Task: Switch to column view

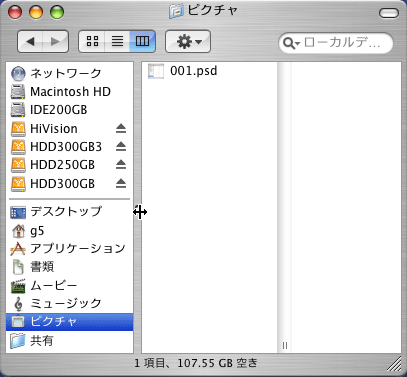Action: click(x=143, y=41)
